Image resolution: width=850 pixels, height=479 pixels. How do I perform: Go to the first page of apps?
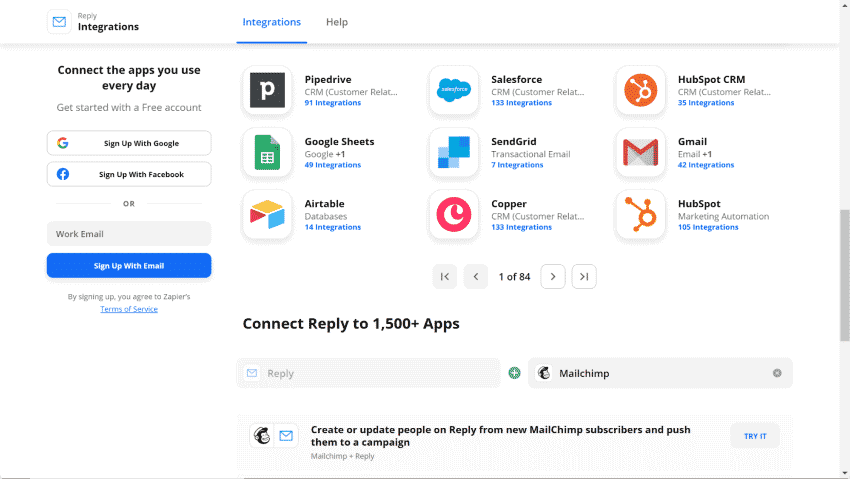click(x=445, y=276)
